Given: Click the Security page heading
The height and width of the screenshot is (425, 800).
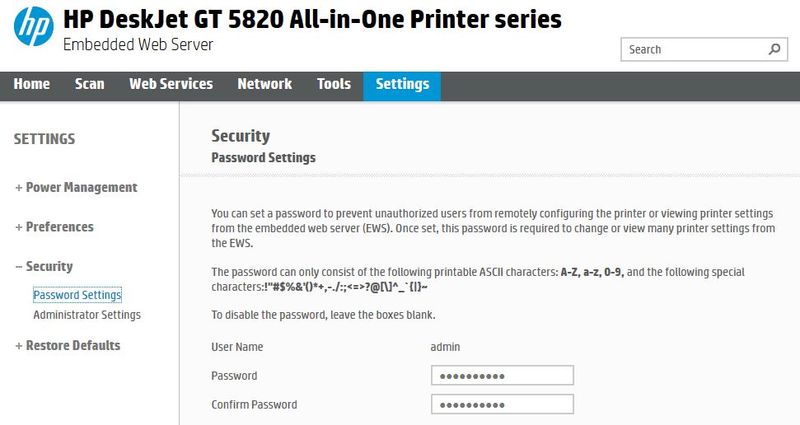Looking at the screenshot, I should pyautogui.click(x=241, y=136).
